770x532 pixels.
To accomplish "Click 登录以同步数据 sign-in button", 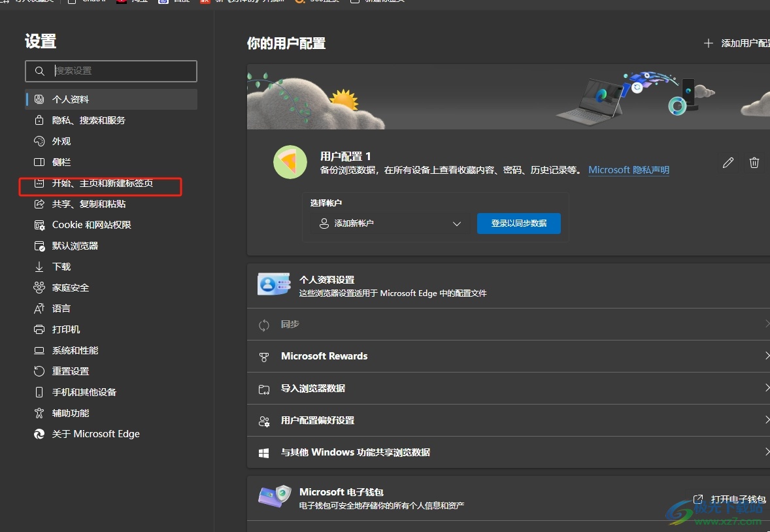I will point(518,224).
